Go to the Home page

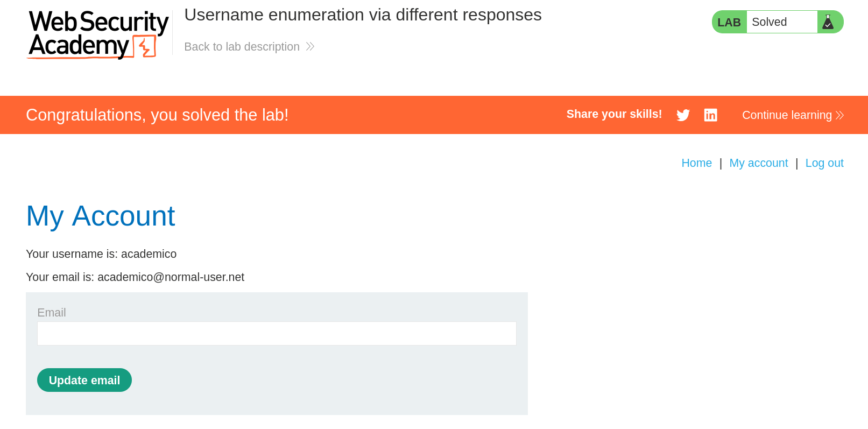point(696,163)
